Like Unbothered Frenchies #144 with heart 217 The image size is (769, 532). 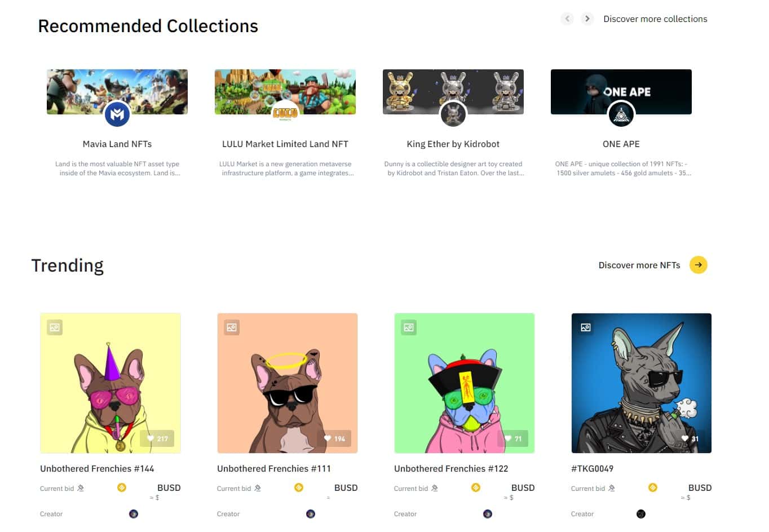coord(157,438)
